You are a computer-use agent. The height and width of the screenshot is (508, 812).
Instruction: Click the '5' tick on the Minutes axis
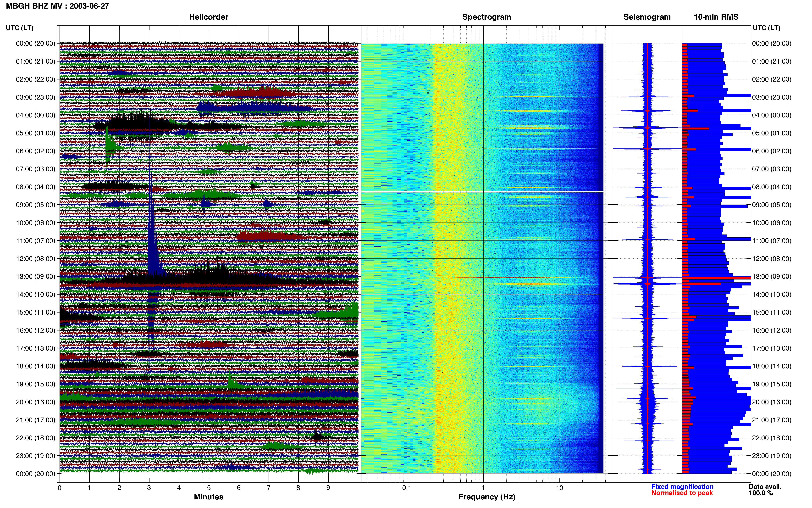(x=209, y=487)
